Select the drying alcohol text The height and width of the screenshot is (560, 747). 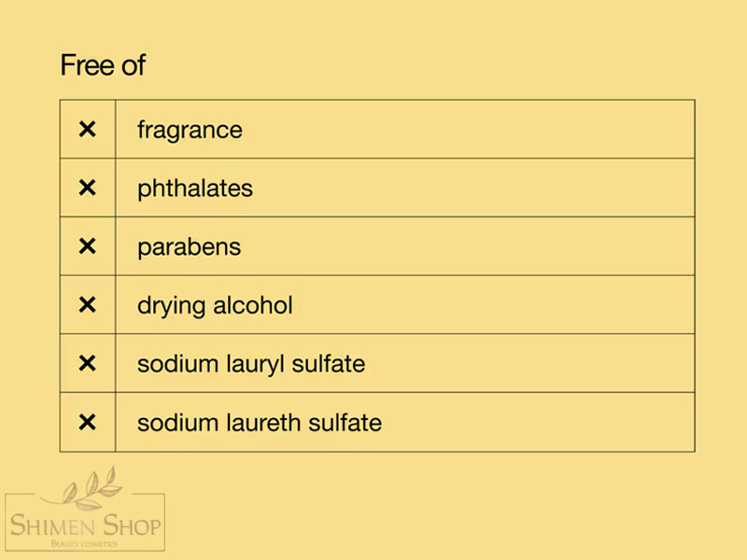point(215,306)
